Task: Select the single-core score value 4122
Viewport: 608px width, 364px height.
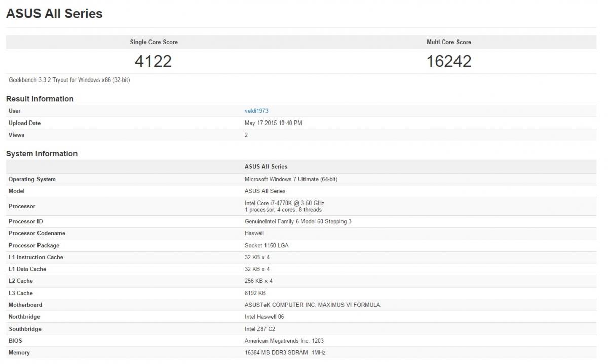Action: point(153,61)
